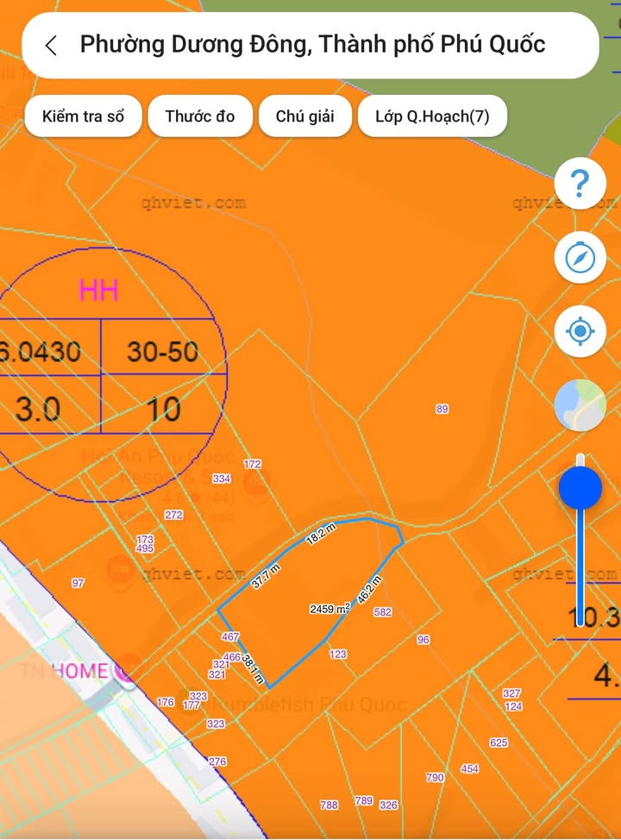Select parcel number 272
This screenshot has height=840, width=621.
tap(173, 515)
